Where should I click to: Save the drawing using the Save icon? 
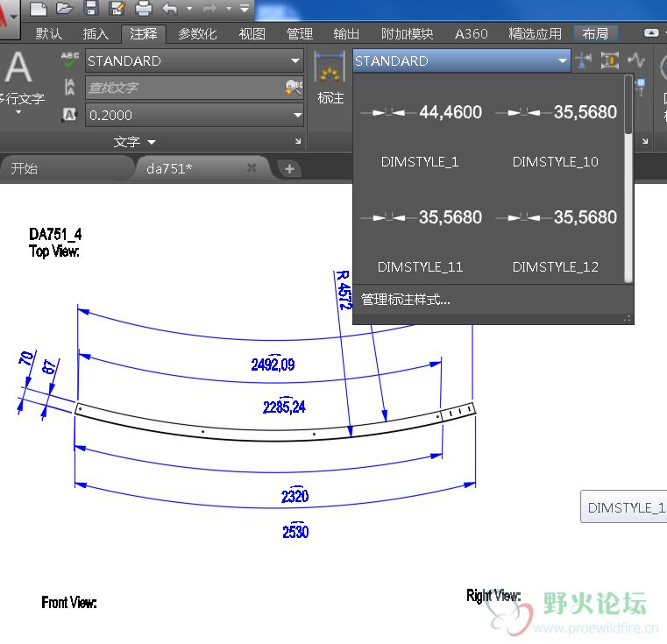(x=90, y=9)
